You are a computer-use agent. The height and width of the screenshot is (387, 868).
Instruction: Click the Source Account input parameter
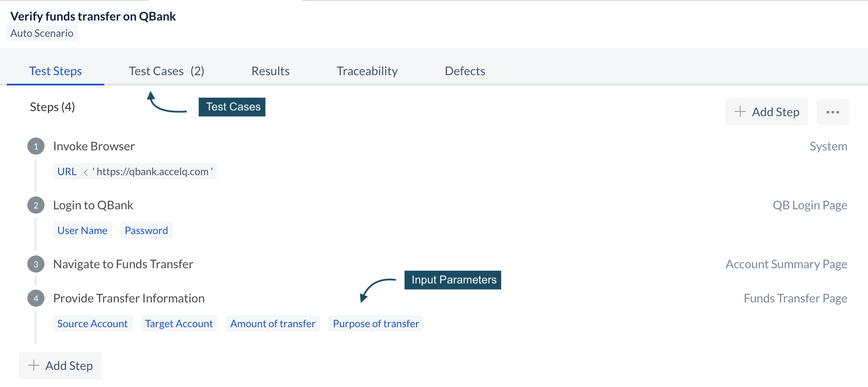93,323
